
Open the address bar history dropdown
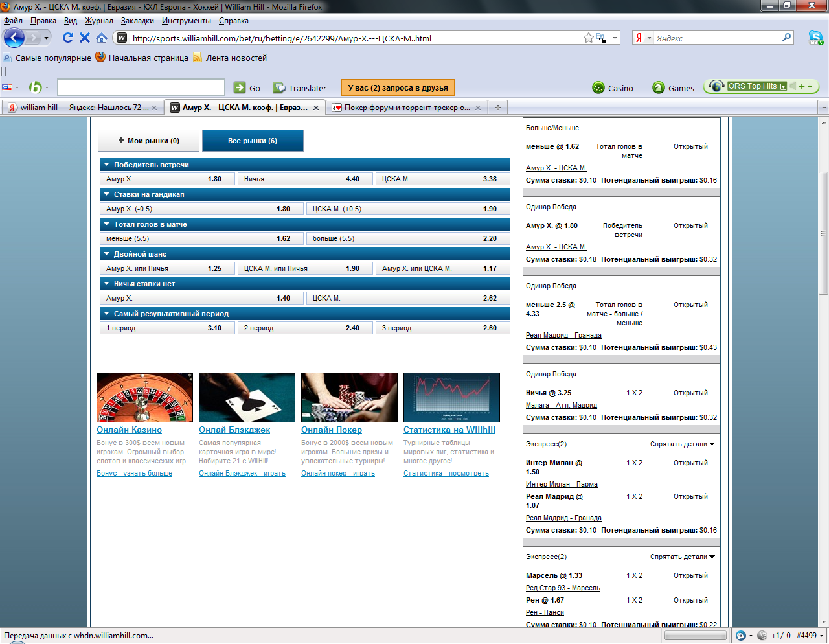coord(615,38)
